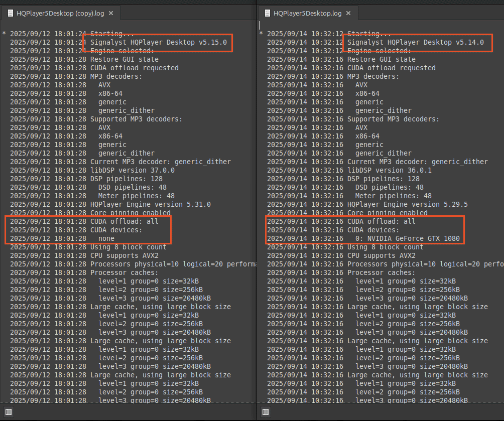Switch to the HQPlayer5Desktop (copy).log tab

pyautogui.click(x=60, y=13)
